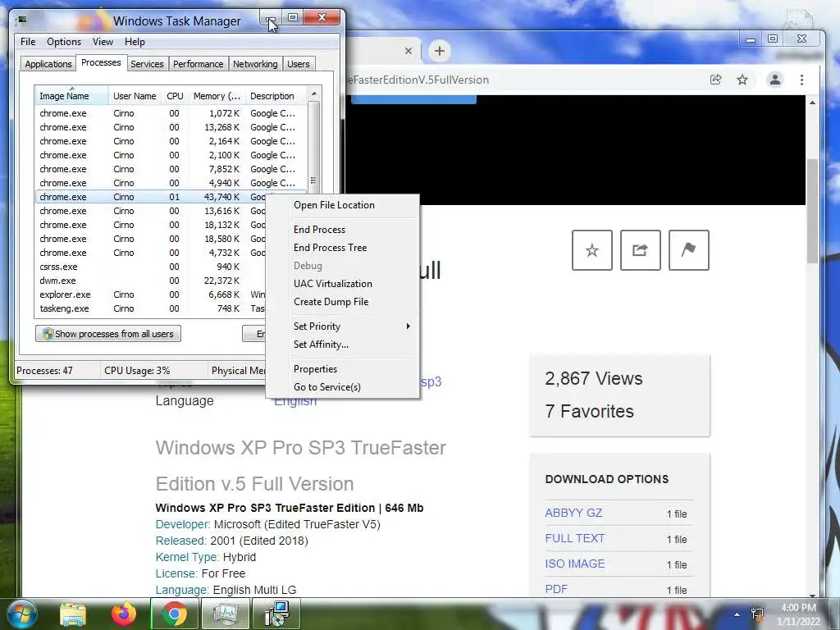840x630 pixels.
Task: Click Show processes from all users button
Action: coord(108,334)
